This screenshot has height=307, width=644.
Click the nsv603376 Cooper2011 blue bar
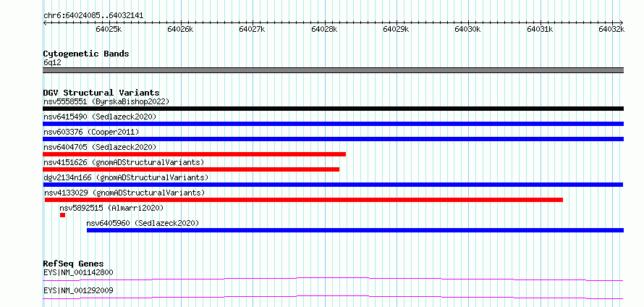(x=333, y=139)
